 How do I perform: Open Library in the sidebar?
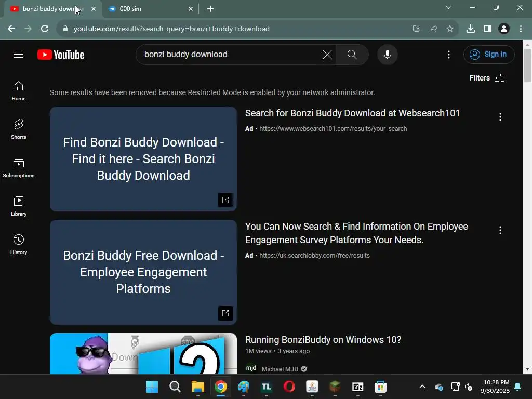click(19, 206)
